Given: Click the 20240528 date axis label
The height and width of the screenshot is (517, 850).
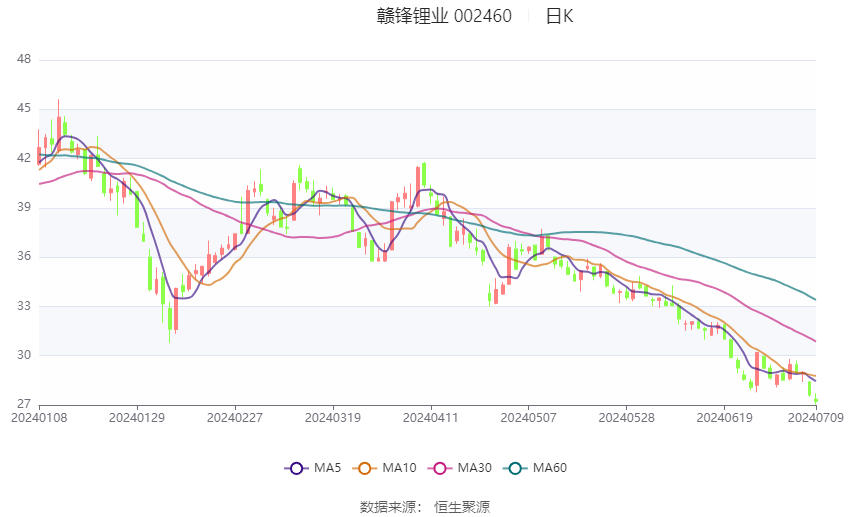Looking at the screenshot, I should [x=627, y=418].
